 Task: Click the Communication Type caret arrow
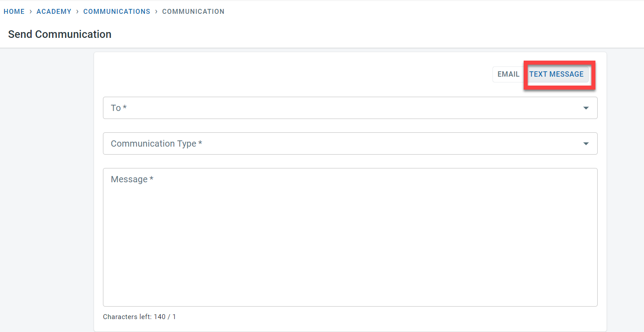click(x=586, y=144)
